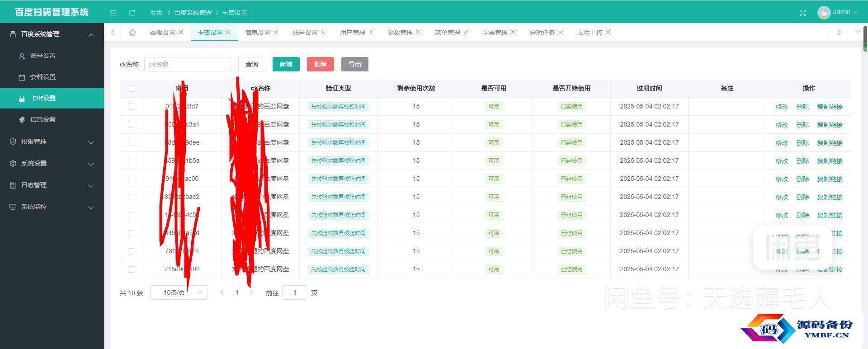The height and width of the screenshot is (349, 868).
Task: Check the row starting 78f3
Action: (x=131, y=251)
